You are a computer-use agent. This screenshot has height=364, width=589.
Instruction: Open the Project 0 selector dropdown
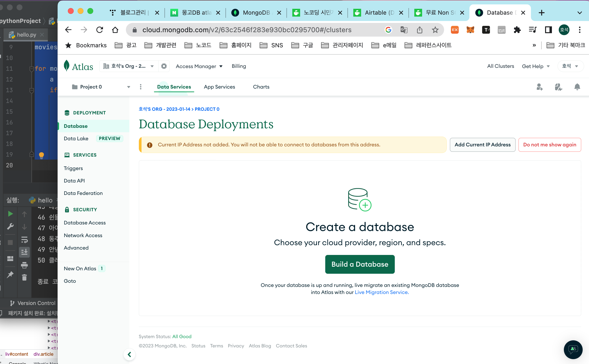[x=101, y=87]
